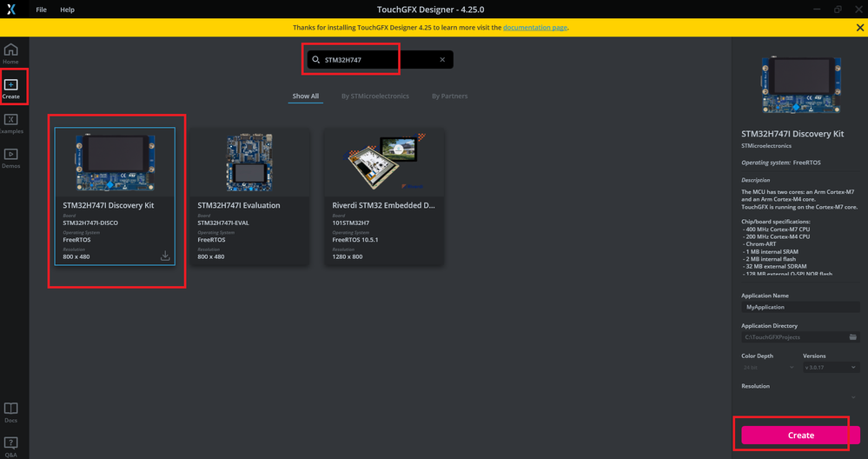Select Riverdi STM32 Embedded Display card image
The height and width of the screenshot is (459, 868).
[384, 163]
